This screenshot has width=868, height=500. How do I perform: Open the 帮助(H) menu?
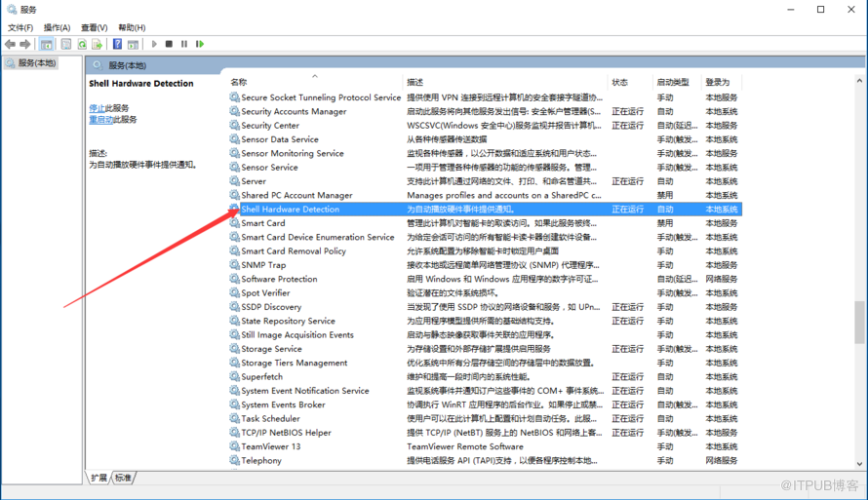pyautogui.click(x=132, y=27)
